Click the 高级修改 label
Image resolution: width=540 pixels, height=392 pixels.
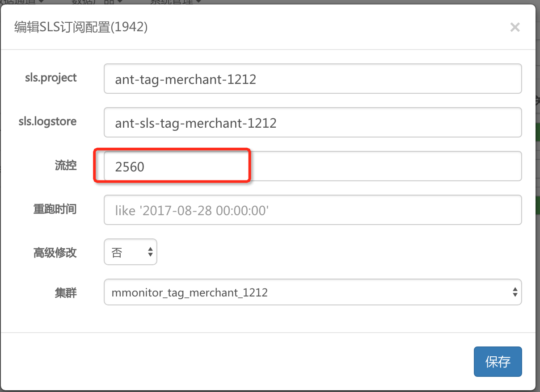click(x=55, y=253)
